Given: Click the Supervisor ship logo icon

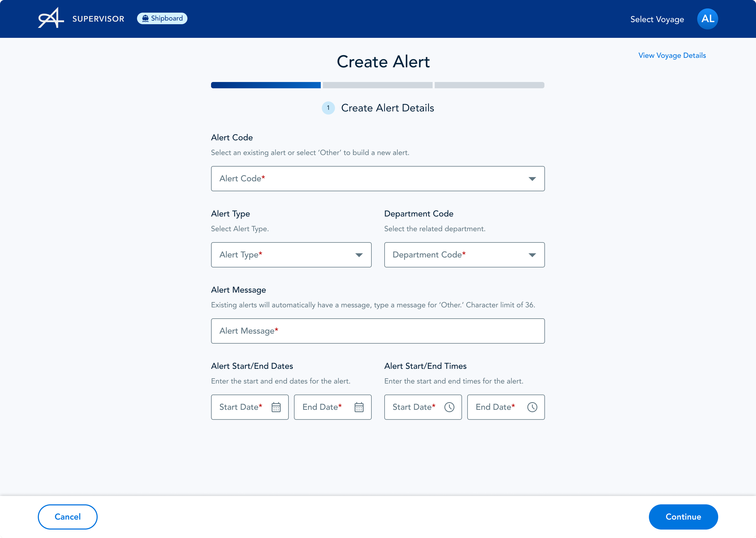Looking at the screenshot, I should pyautogui.click(x=51, y=18).
